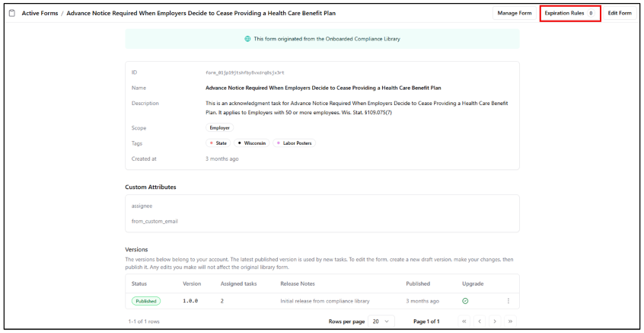
Task: Go to the first page of versions
Action: pyautogui.click(x=463, y=322)
